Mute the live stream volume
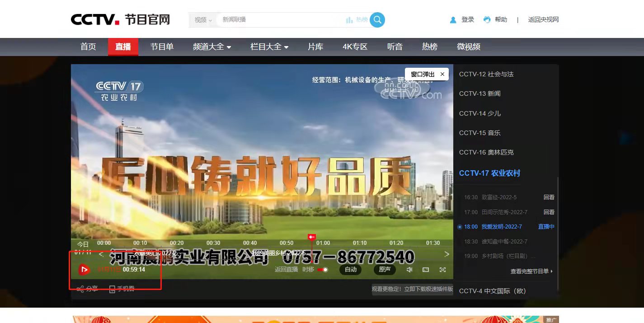Screen dimensions: 644x323 pos(409,270)
